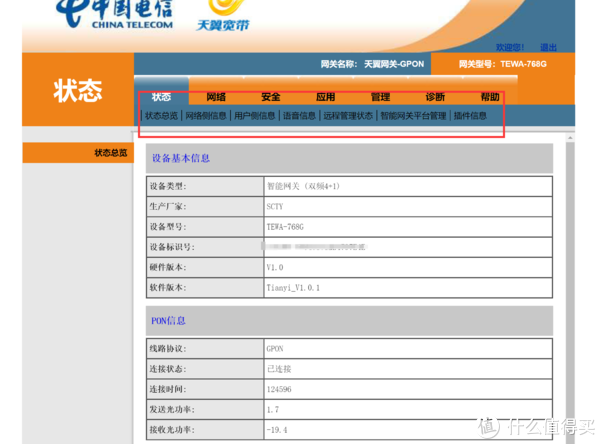Switch to the 网络 tab
The image size is (600, 444).
(216, 97)
